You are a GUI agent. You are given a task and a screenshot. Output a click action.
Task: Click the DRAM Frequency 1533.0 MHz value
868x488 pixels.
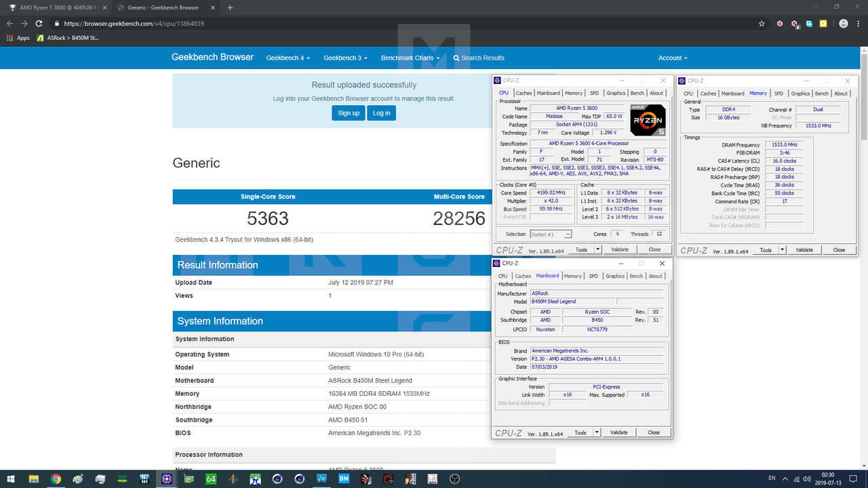[x=784, y=145]
